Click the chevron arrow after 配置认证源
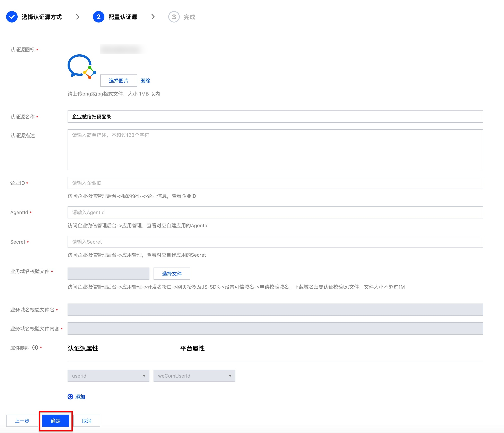The height and width of the screenshot is (433, 504). [x=153, y=17]
